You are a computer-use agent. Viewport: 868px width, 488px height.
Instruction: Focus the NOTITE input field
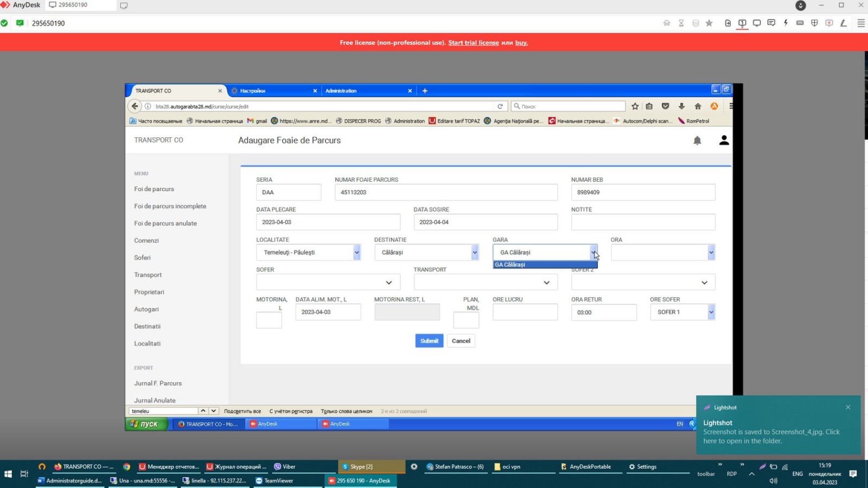click(x=643, y=222)
